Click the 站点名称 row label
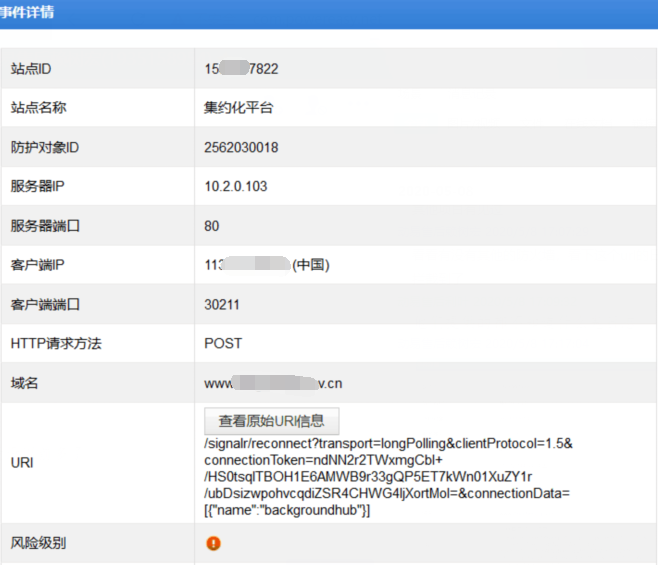The width and height of the screenshot is (658, 565). 38,108
